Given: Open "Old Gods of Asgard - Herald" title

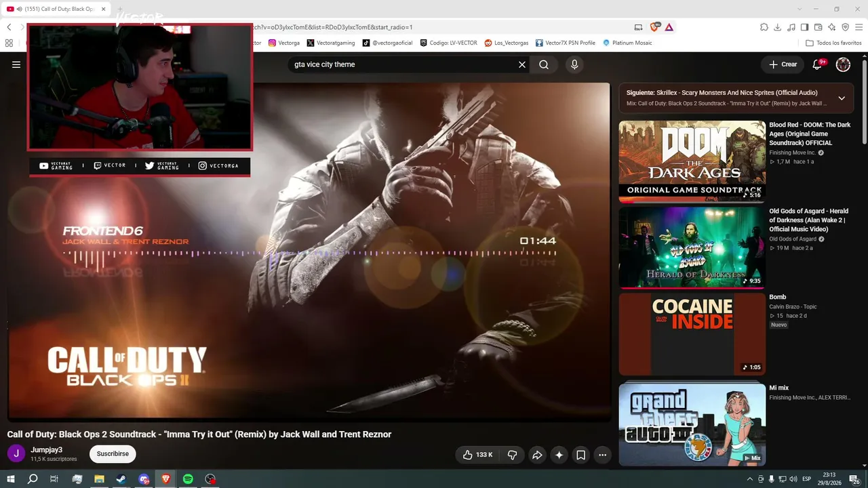Looking at the screenshot, I should click(810, 220).
